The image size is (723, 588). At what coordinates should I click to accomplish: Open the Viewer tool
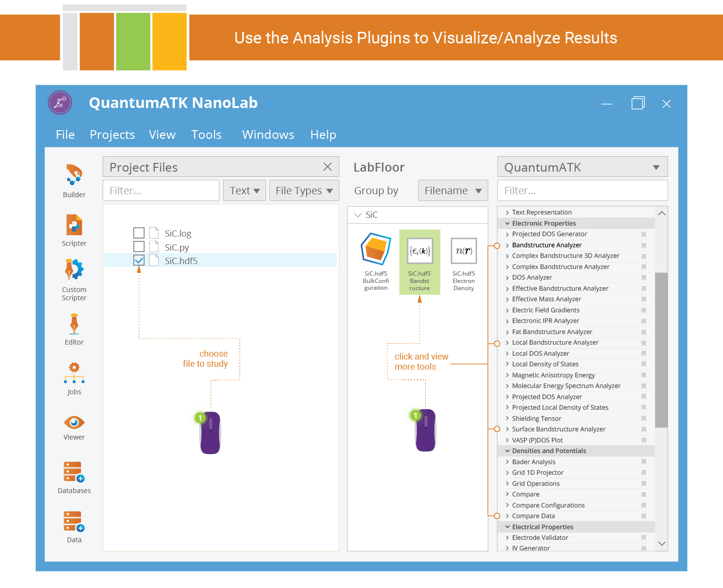click(74, 428)
